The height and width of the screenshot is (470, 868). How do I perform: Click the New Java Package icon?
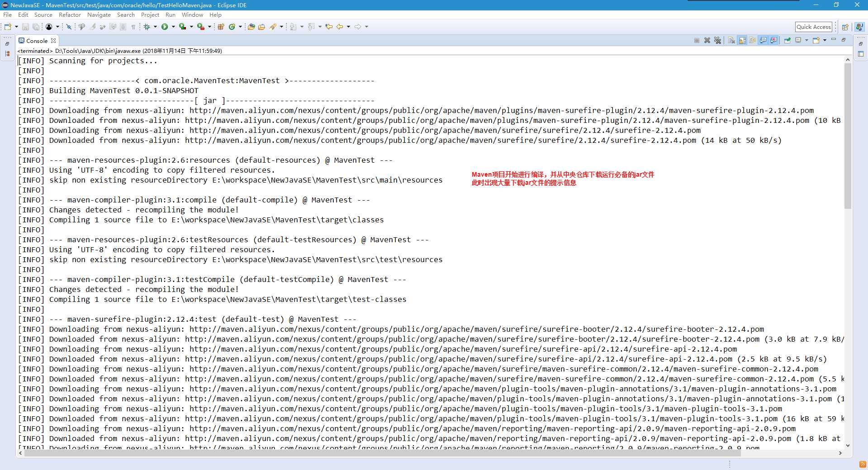pos(221,27)
